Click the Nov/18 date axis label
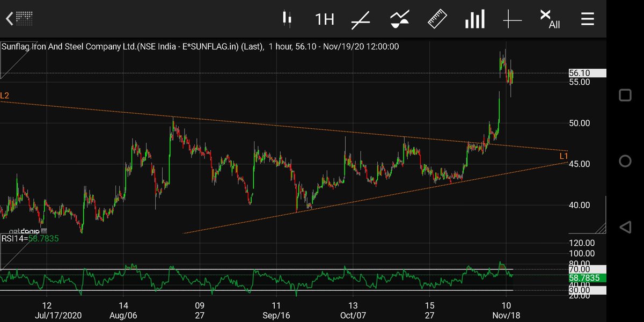The width and height of the screenshot is (644, 322). click(x=506, y=316)
